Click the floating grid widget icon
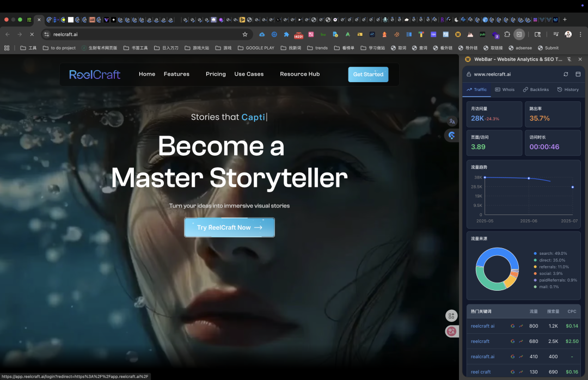 tap(451, 316)
